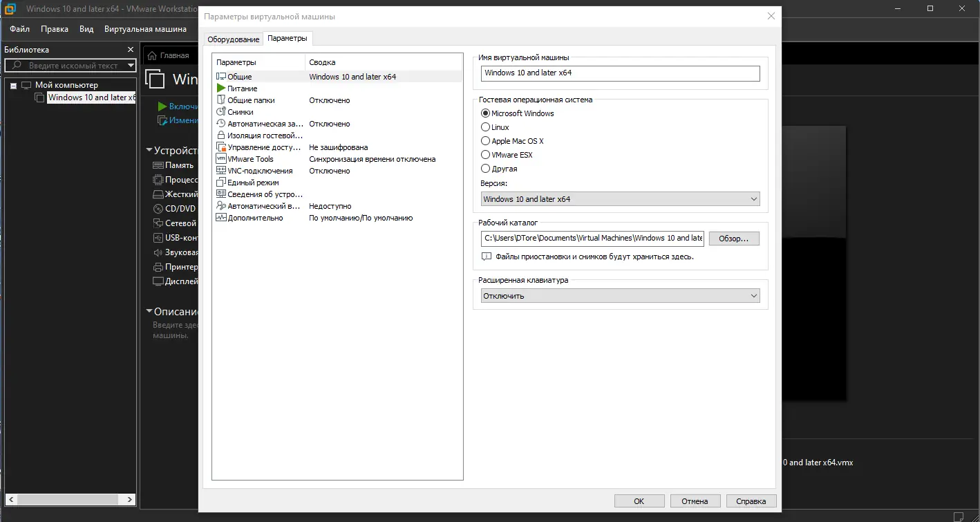
Task: Open help with the Справка button
Action: click(x=751, y=501)
